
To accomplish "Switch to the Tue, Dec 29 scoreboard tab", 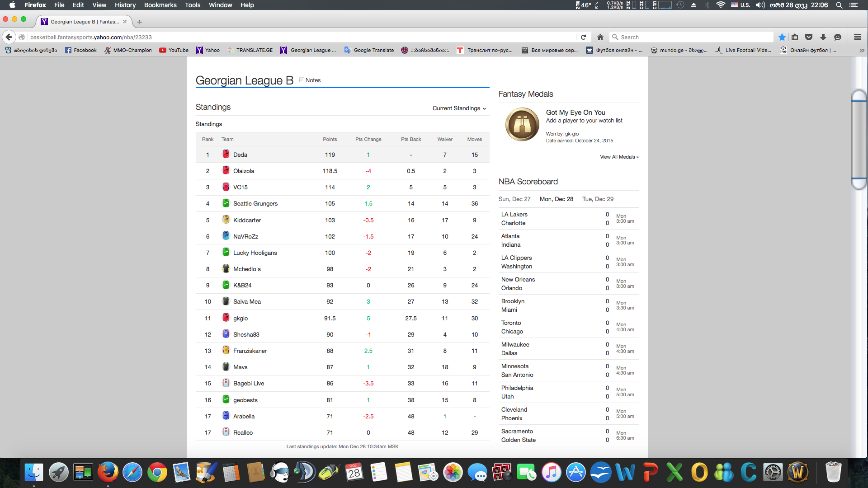I will (598, 199).
